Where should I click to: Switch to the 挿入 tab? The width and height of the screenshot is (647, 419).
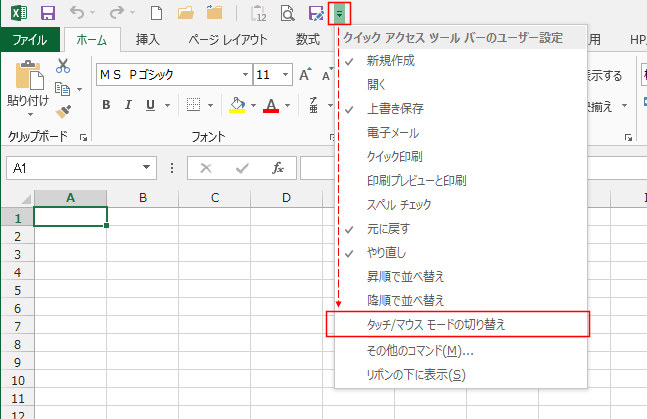pyautogui.click(x=147, y=40)
